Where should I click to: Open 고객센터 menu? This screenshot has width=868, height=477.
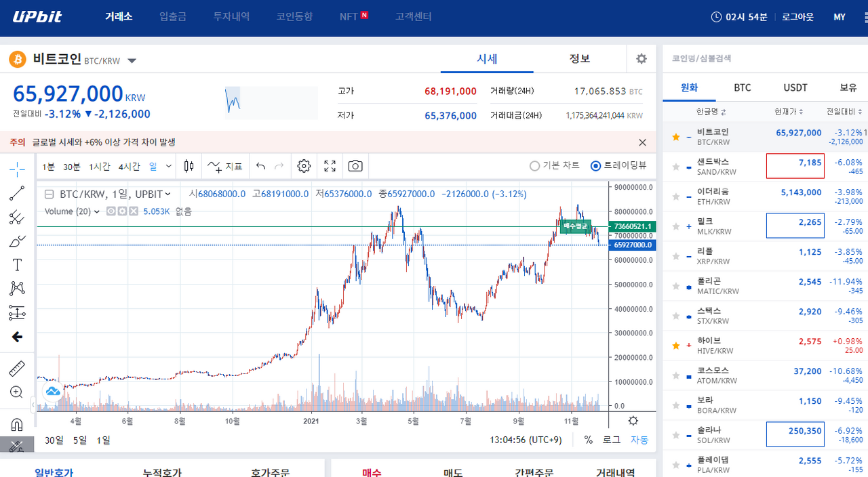(413, 17)
